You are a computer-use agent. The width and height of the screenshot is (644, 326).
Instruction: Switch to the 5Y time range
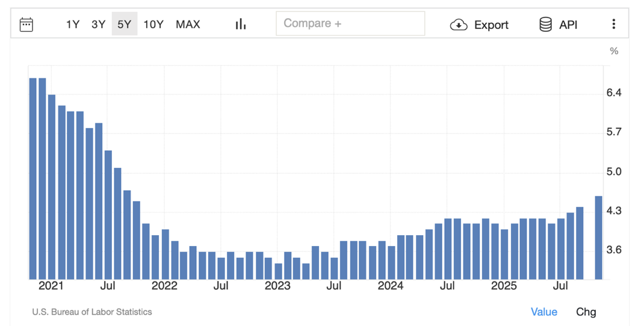124,24
